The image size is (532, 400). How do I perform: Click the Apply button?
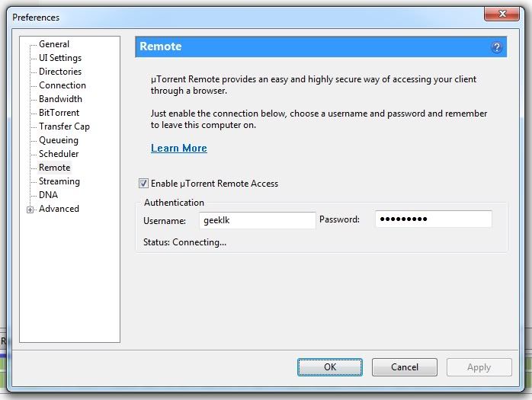479,367
